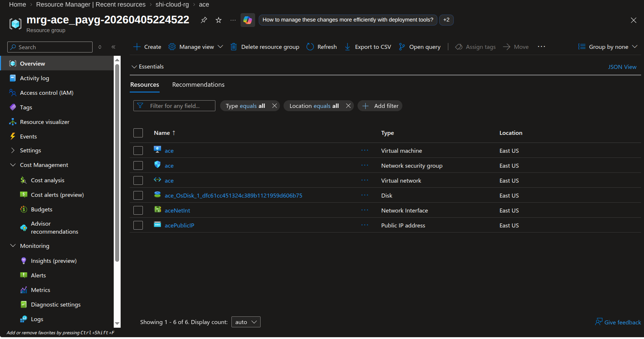
Task: Expand the Settings section in sidebar
Action: (x=30, y=150)
